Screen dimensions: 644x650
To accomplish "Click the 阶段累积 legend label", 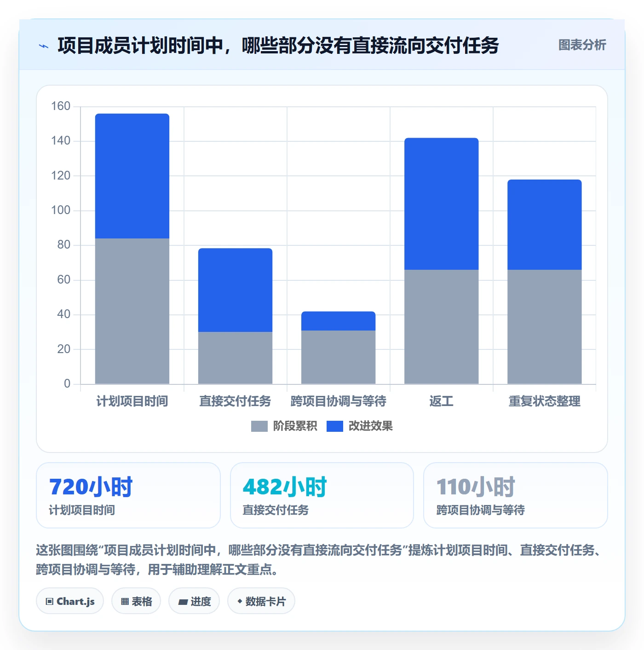I will pyautogui.click(x=295, y=426).
